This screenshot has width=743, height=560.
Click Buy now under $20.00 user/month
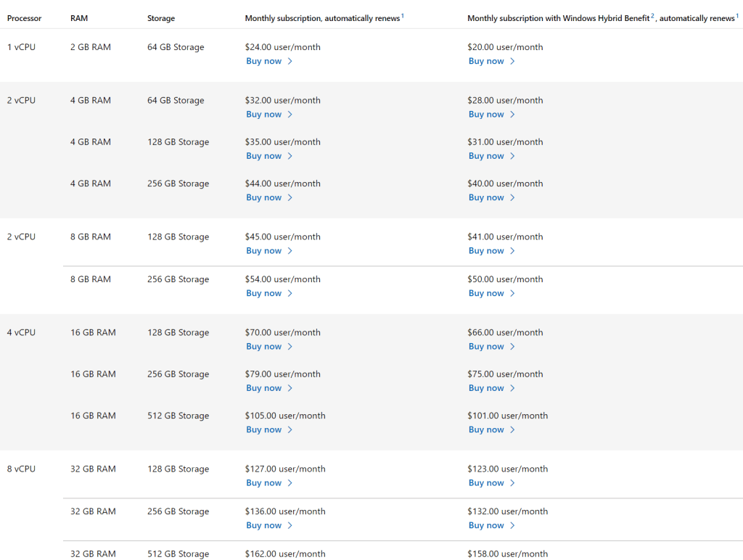coord(486,62)
